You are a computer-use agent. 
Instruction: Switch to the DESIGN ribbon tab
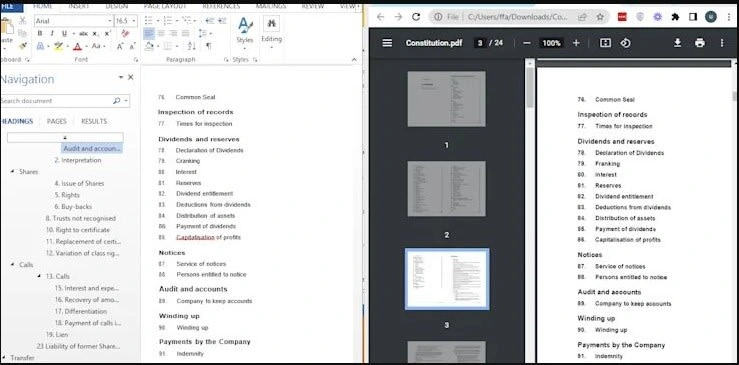116,6
